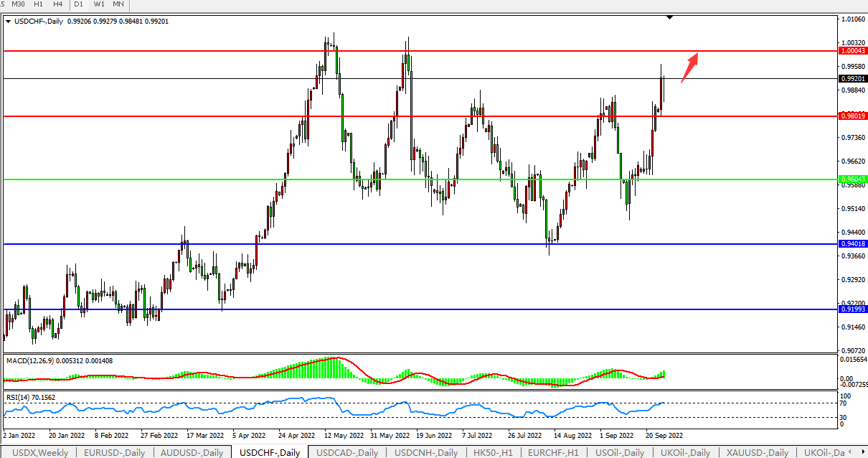Select the red upward arrow drawing

(689, 67)
